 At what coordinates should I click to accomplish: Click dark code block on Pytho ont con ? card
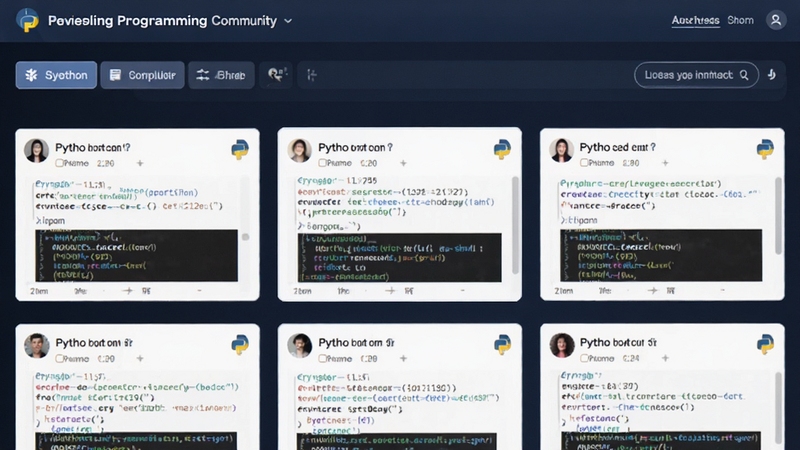[399, 258]
